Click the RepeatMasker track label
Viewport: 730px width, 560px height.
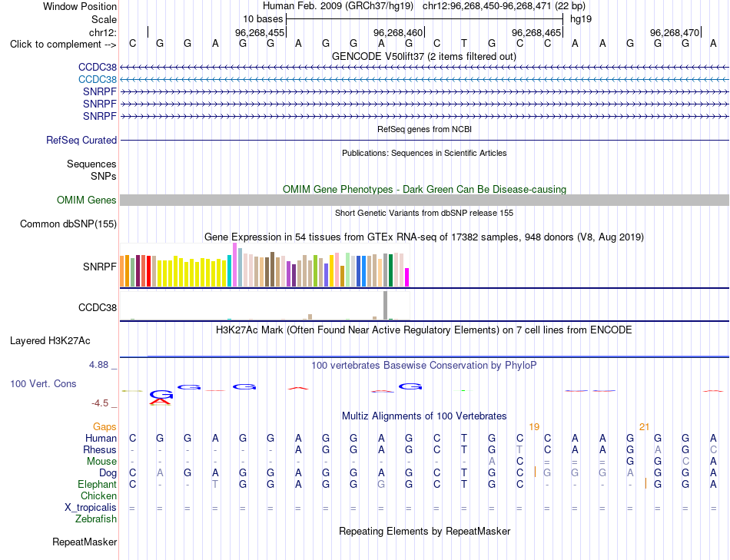85,542
